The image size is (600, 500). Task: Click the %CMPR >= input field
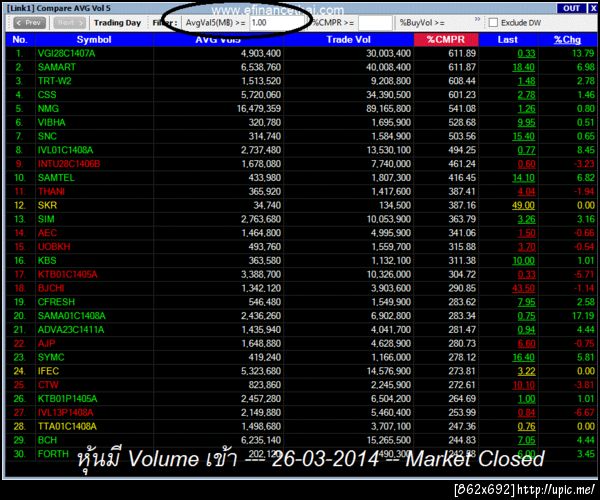tap(375, 23)
